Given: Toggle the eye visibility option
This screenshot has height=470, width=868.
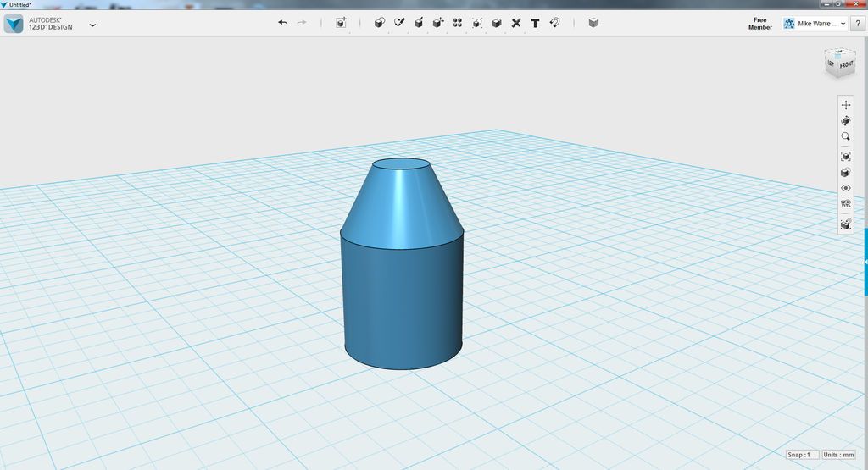Looking at the screenshot, I should point(845,188).
